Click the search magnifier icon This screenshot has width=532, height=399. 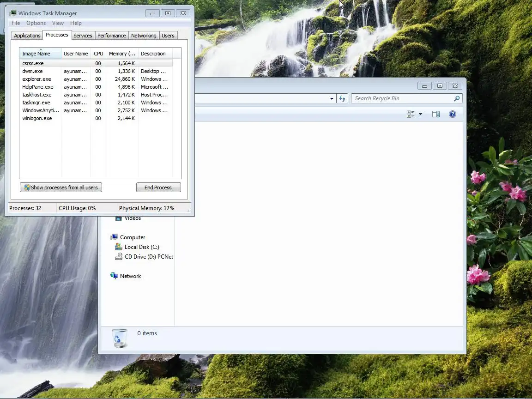click(457, 98)
